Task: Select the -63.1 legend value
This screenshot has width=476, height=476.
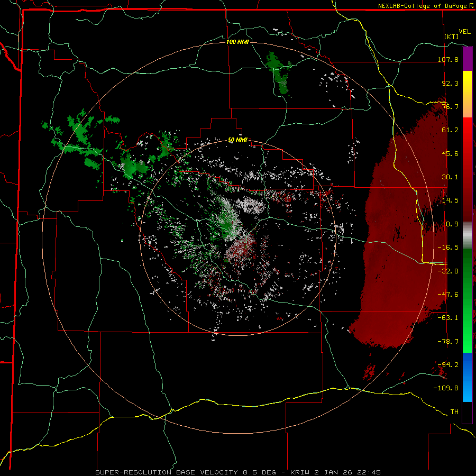Action: (448, 318)
